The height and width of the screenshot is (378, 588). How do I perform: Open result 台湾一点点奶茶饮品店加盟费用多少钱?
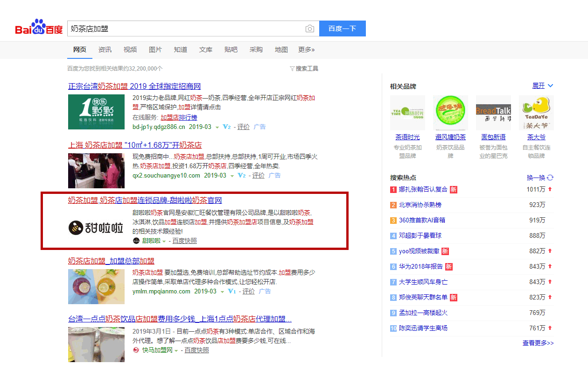point(180,319)
